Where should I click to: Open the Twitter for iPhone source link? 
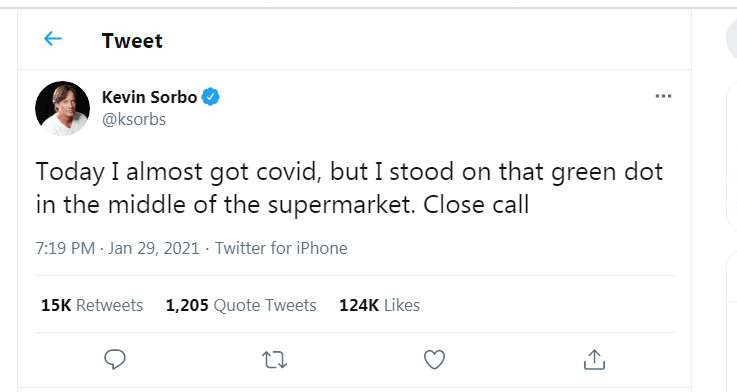pos(281,248)
